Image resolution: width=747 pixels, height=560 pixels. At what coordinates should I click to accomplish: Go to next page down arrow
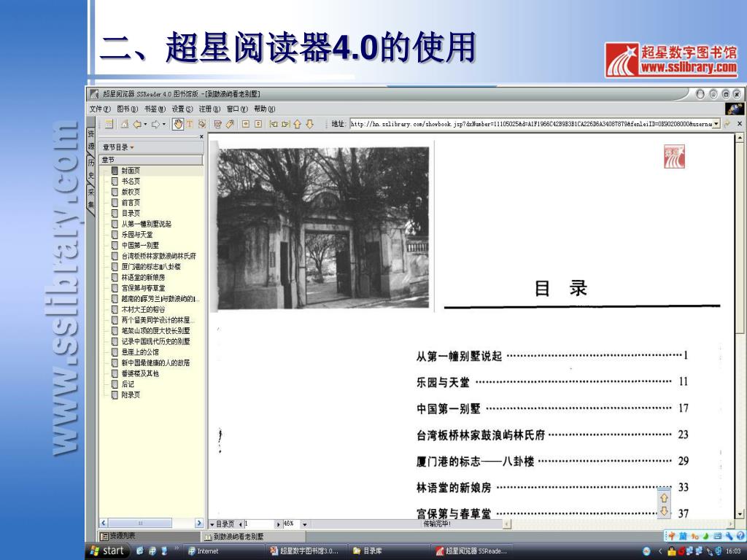(x=309, y=124)
